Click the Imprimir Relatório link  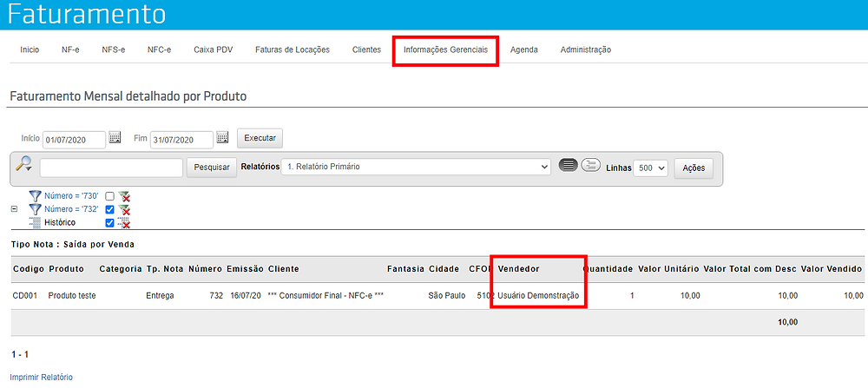[42, 377]
